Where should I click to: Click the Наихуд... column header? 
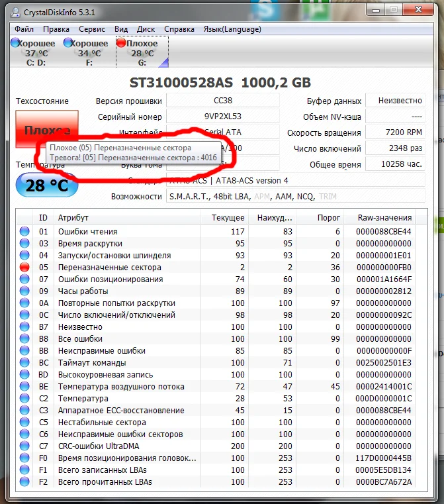(272, 218)
